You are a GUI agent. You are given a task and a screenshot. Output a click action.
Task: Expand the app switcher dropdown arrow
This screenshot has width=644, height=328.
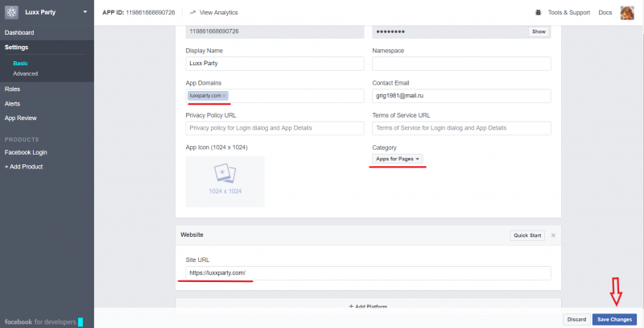click(x=85, y=12)
